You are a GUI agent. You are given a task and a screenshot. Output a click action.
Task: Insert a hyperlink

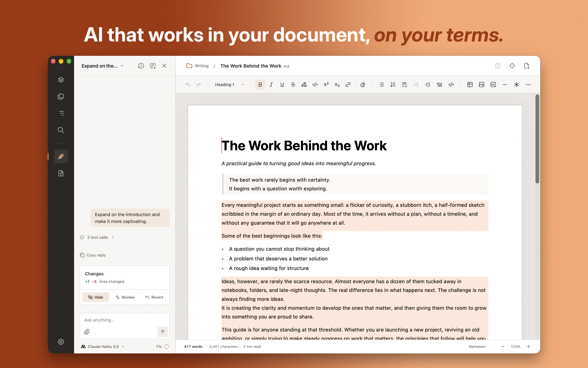coord(348,84)
